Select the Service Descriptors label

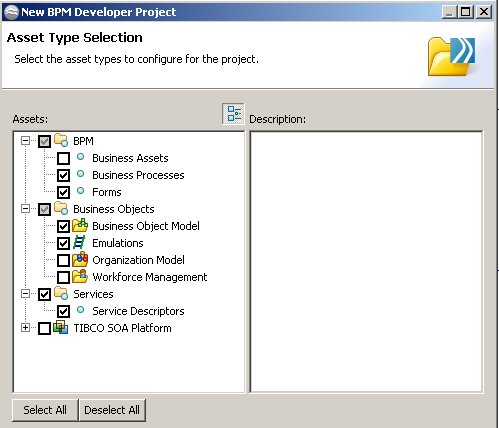click(138, 311)
